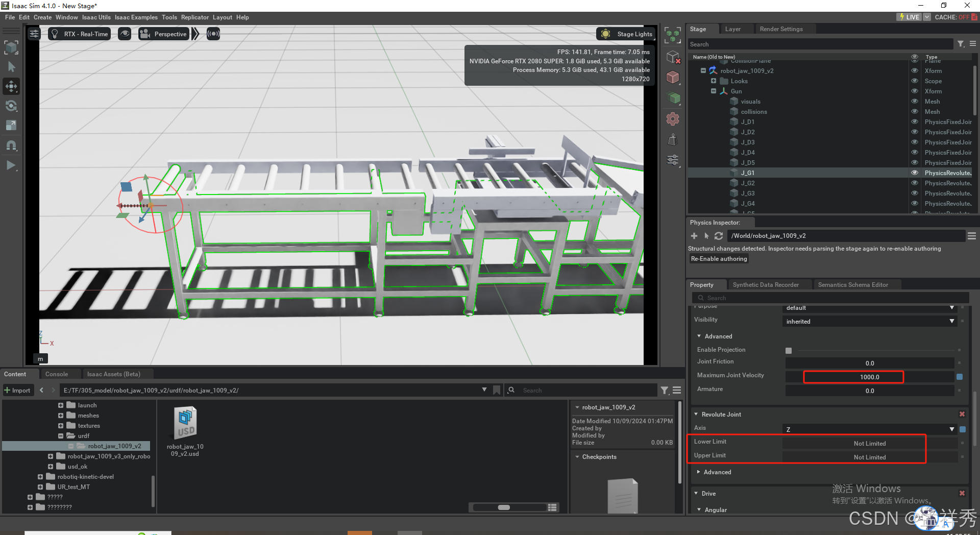Click Physics Inspector add plus icon
Image resolution: width=980 pixels, height=535 pixels.
[694, 236]
